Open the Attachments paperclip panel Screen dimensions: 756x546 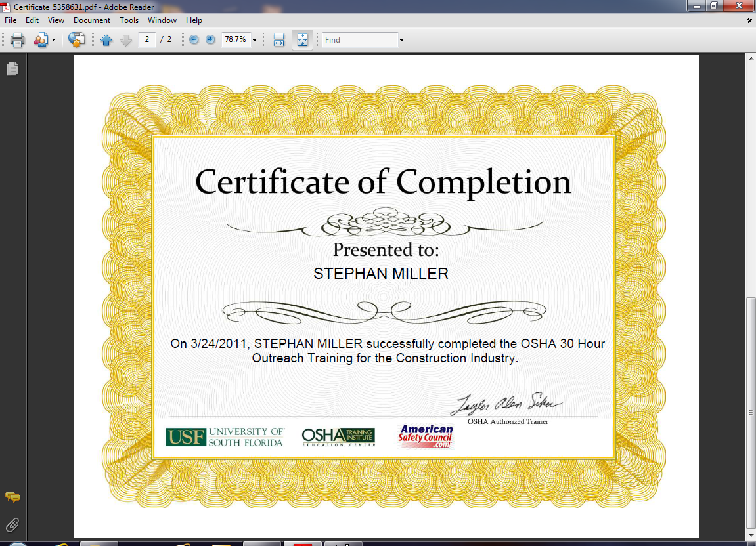[x=12, y=524]
